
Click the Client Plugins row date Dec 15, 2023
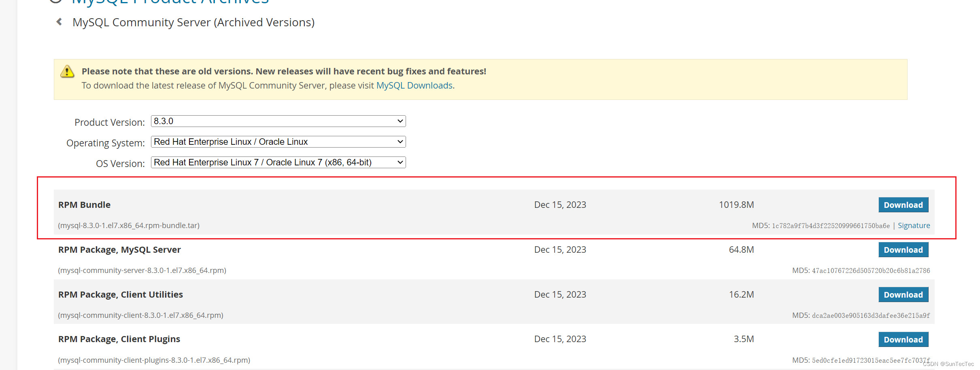(x=560, y=339)
